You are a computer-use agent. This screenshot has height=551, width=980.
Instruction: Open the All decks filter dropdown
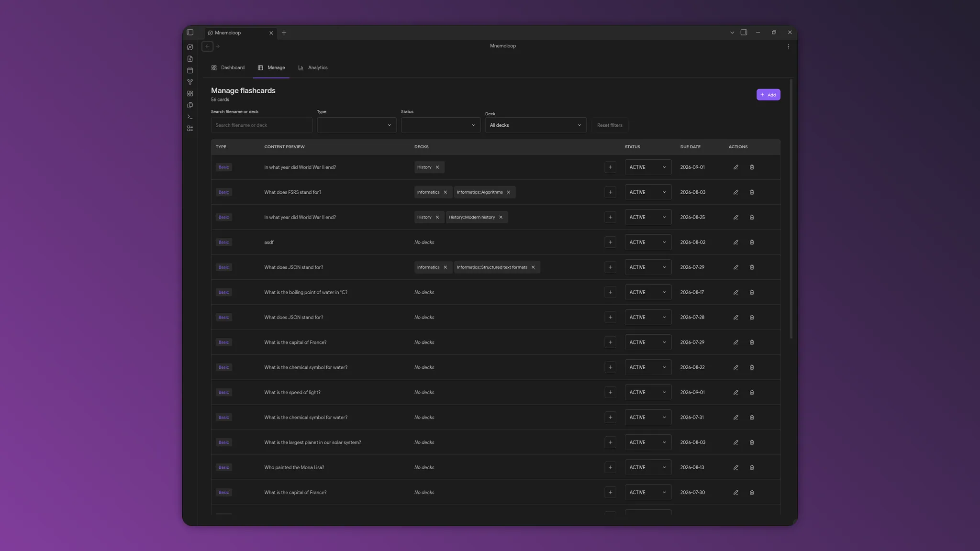[x=535, y=125]
